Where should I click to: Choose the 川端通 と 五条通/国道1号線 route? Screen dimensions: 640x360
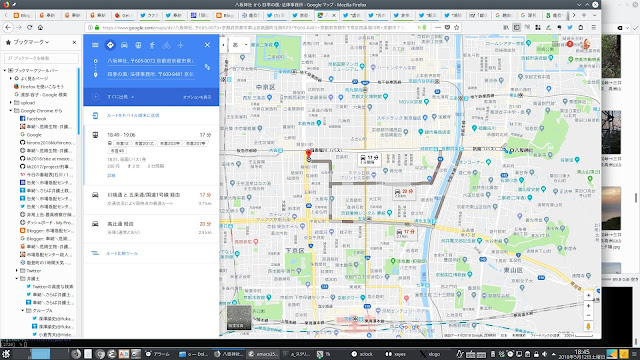click(151, 199)
